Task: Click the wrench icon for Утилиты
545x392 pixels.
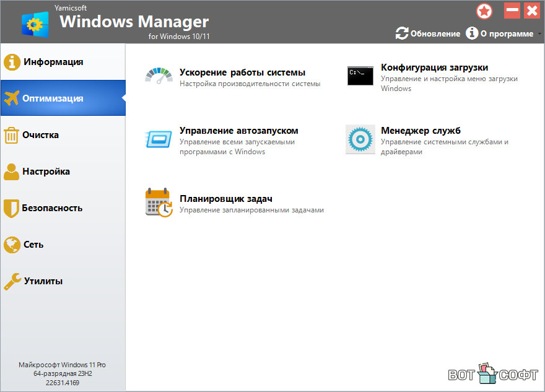Action: point(12,281)
